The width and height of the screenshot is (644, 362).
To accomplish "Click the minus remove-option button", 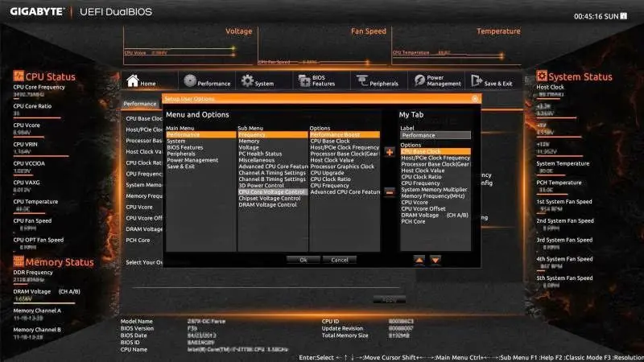I will coord(390,191).
